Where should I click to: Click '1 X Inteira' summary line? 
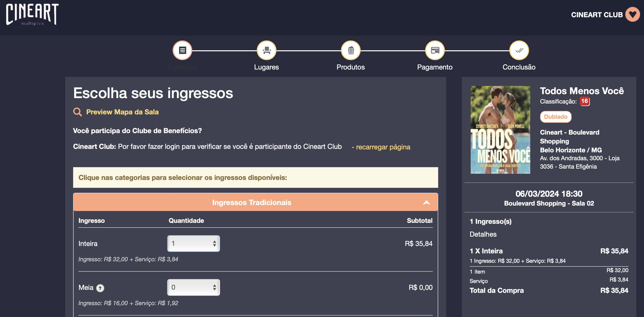[x=486, y=251]
